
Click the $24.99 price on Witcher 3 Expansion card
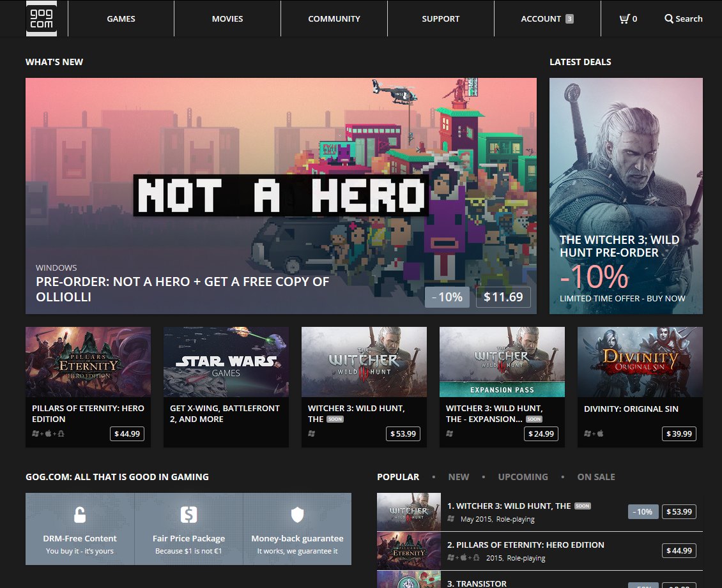pos(541,434)
